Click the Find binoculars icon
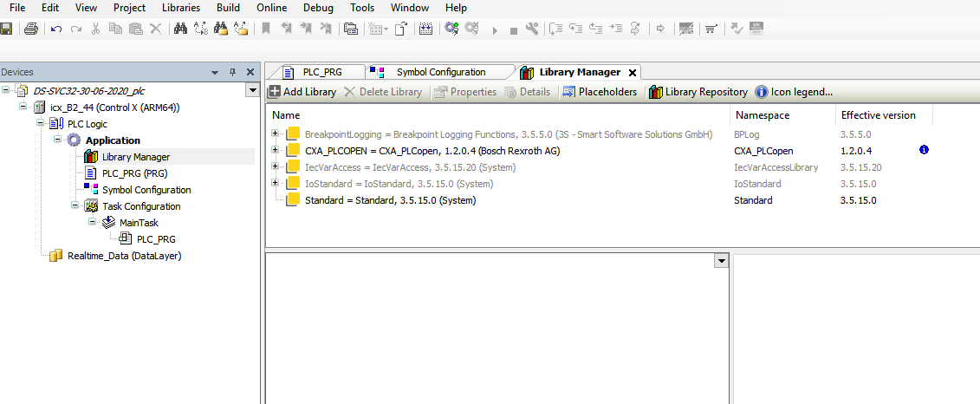Viewport: 980px width, 404px height. (x=181, y=29)
